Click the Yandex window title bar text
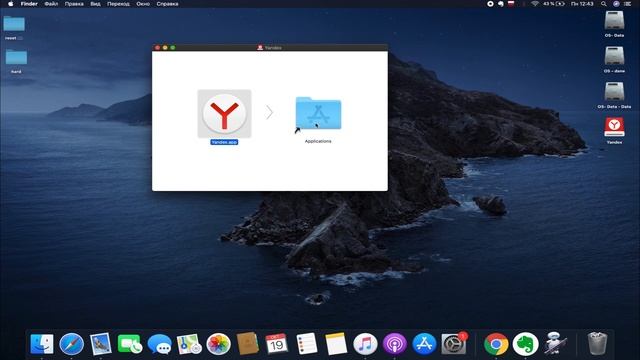The height and width of the screenshot is (360, 640). pyautogui.click(x=273, y=48)
